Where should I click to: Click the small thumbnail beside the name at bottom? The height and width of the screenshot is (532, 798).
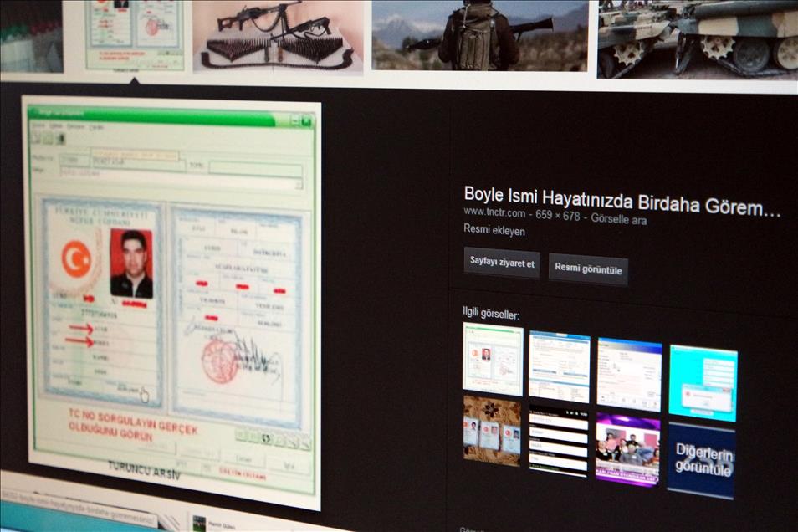coord(199,523)
